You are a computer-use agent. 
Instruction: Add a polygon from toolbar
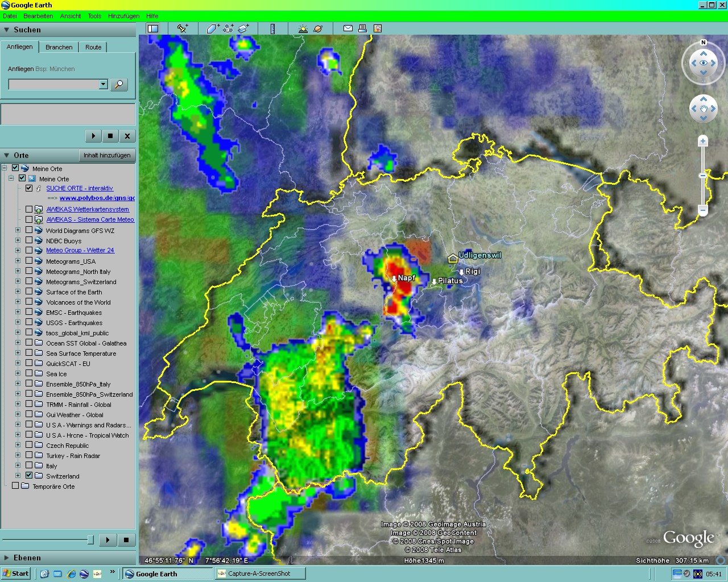coord(213,28)
